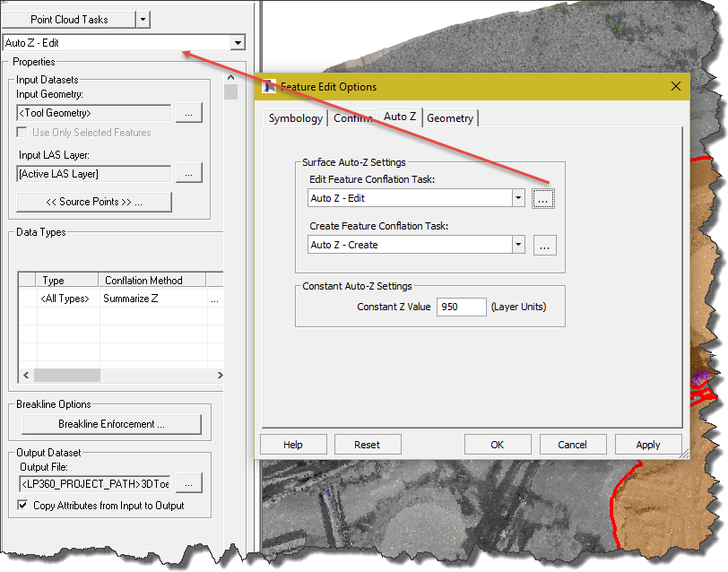The height and width of the screenshot is (572, 728).
Task: Click the data types table right scroll arrow
Action: click(220, 375)
